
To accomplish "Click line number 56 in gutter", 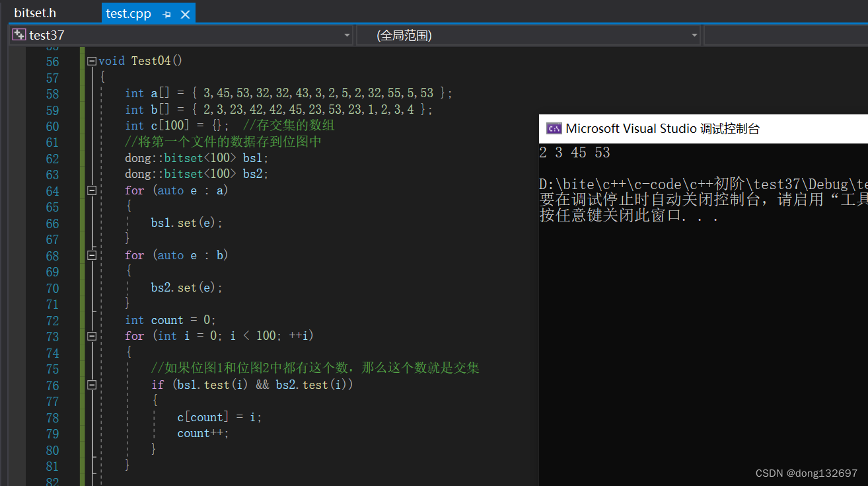I will pyautogui.click(x=52, y=61).
